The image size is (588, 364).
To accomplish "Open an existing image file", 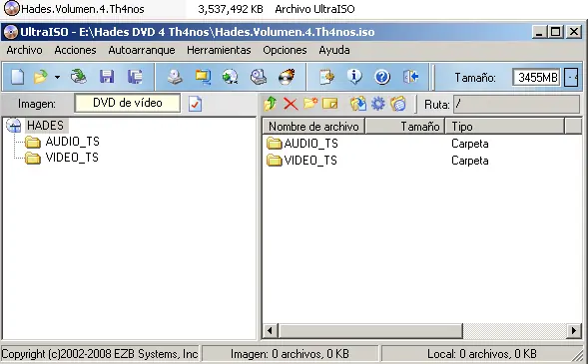I will 41,77.
